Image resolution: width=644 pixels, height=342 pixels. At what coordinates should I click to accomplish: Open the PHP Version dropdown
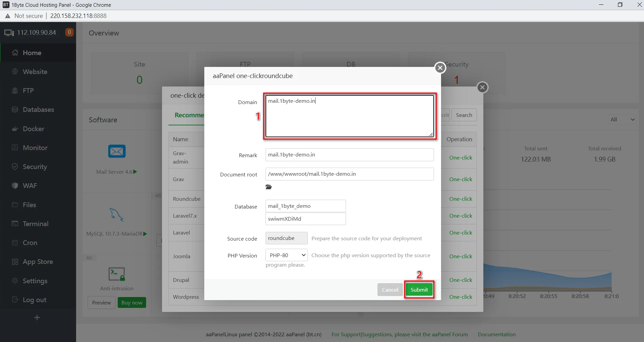(x=286, y=255)
